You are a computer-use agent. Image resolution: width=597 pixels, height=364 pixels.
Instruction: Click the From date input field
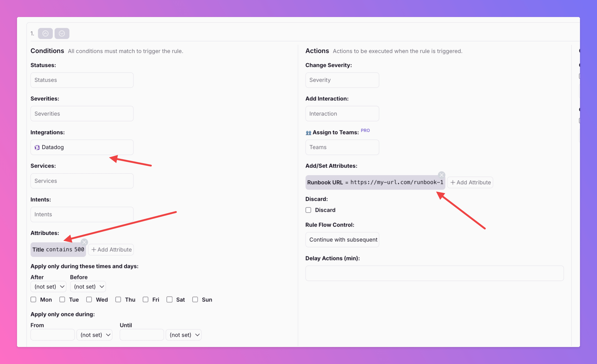[53, 335]
